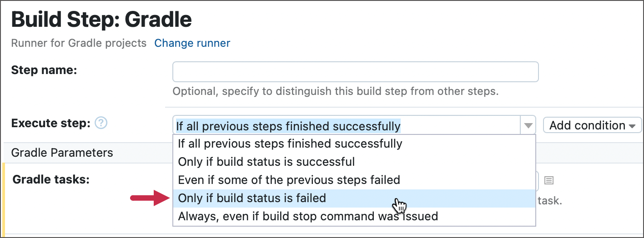This screenshot has width=644, height=238.
Task: Click the 'Execute step:' label
Action: (x=51, y=123)
